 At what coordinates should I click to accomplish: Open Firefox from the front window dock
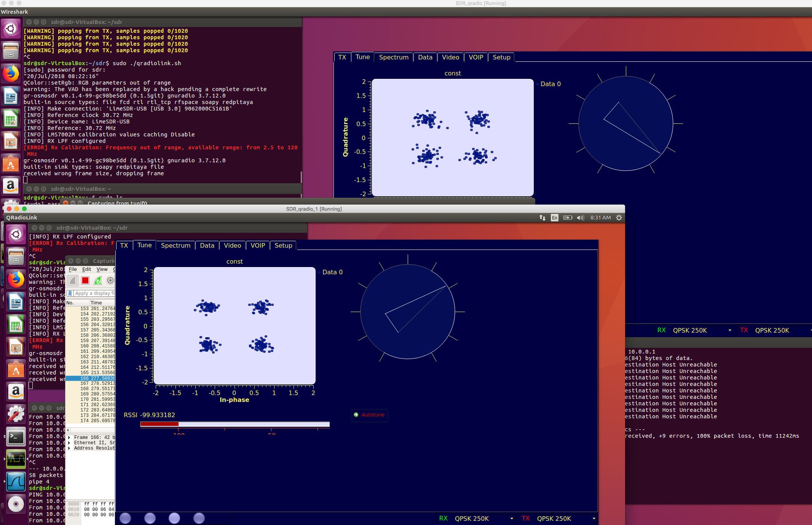pos(16,279)
